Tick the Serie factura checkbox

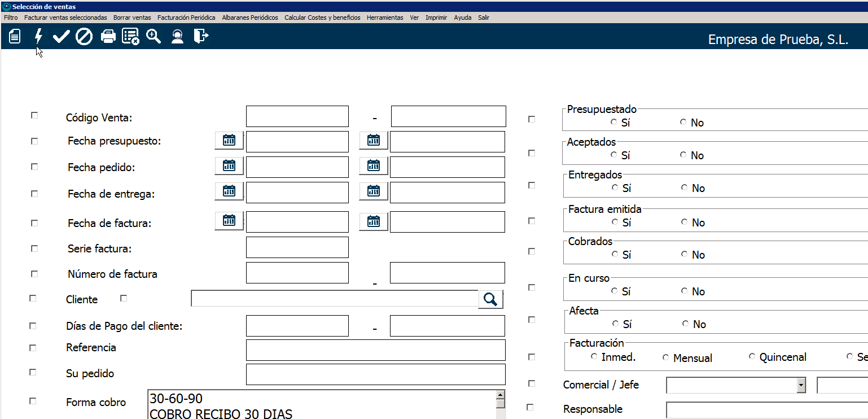point(34,248)
